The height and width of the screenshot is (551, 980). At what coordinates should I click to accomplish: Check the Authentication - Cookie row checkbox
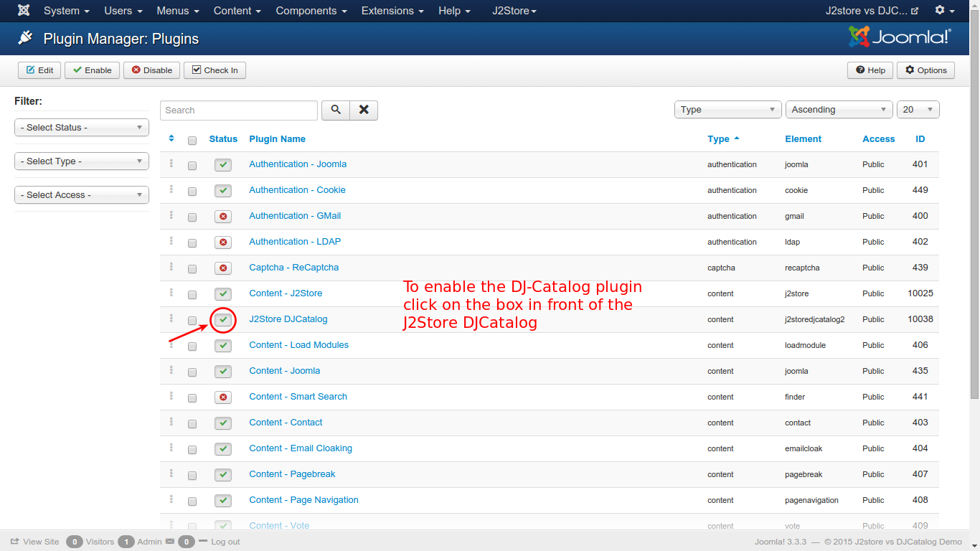192,192
